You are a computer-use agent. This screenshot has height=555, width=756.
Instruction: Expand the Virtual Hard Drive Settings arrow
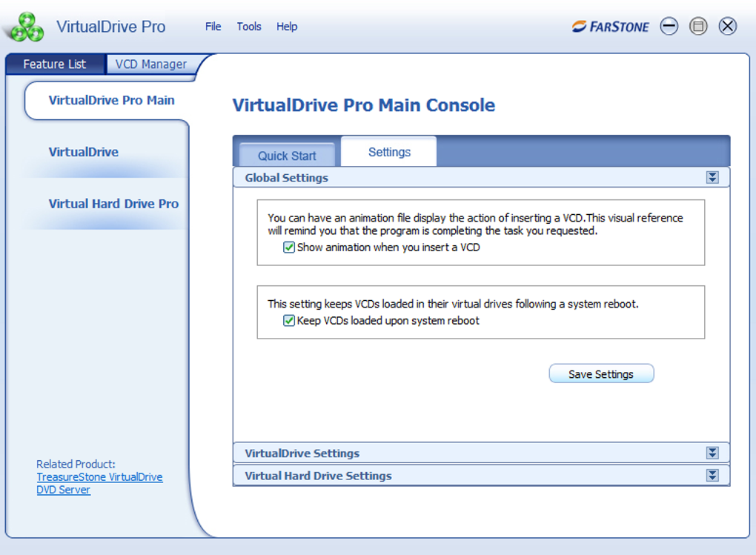coord(712,476)
